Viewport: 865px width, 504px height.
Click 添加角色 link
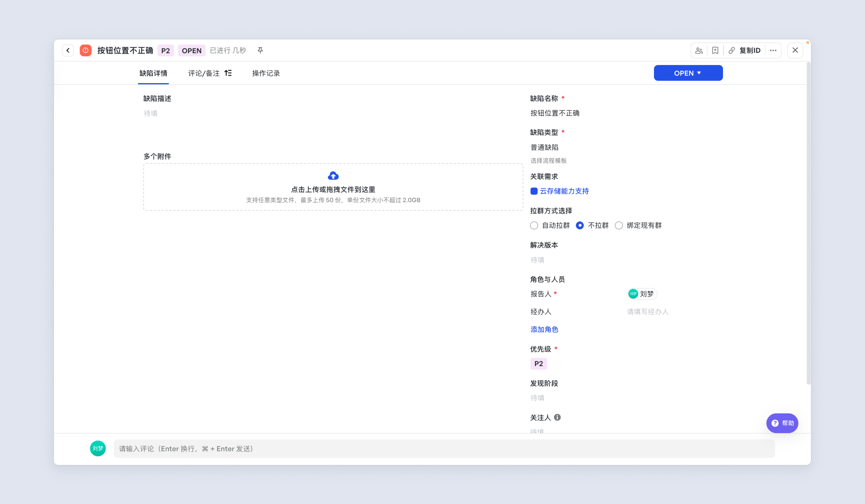[544, 329]
